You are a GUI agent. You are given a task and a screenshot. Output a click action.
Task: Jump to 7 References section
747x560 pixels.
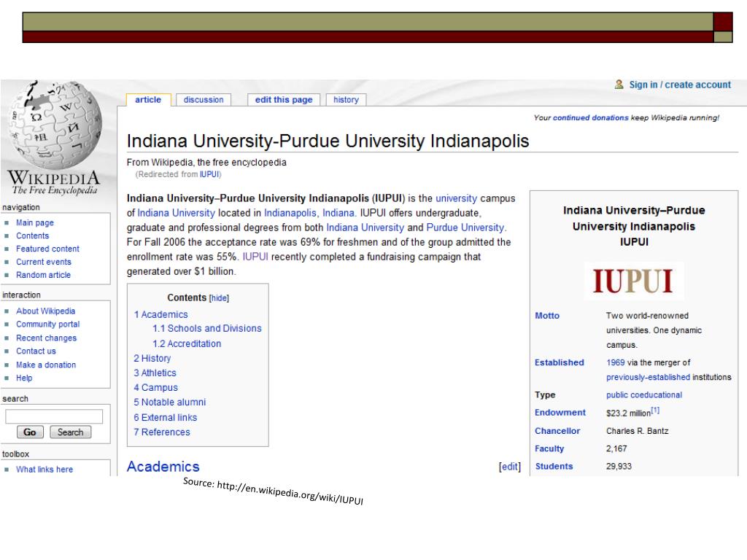[x=162, y=432]
